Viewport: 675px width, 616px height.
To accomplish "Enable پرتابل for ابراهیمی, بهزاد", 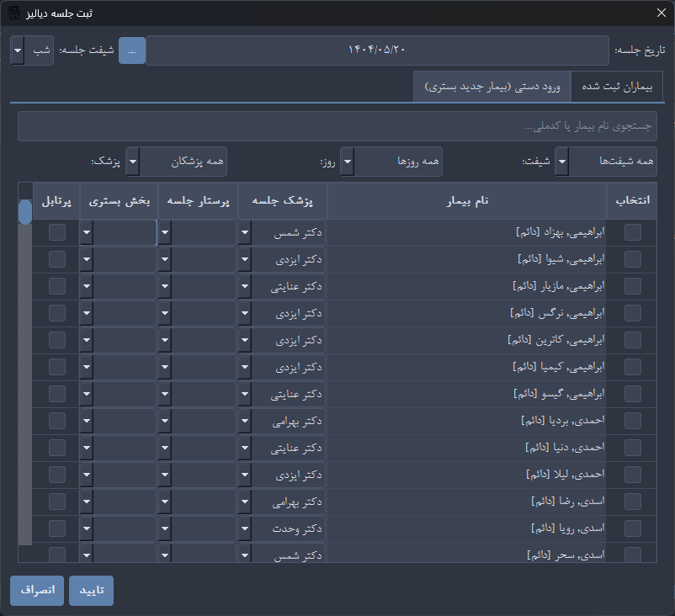I will 57,232.
